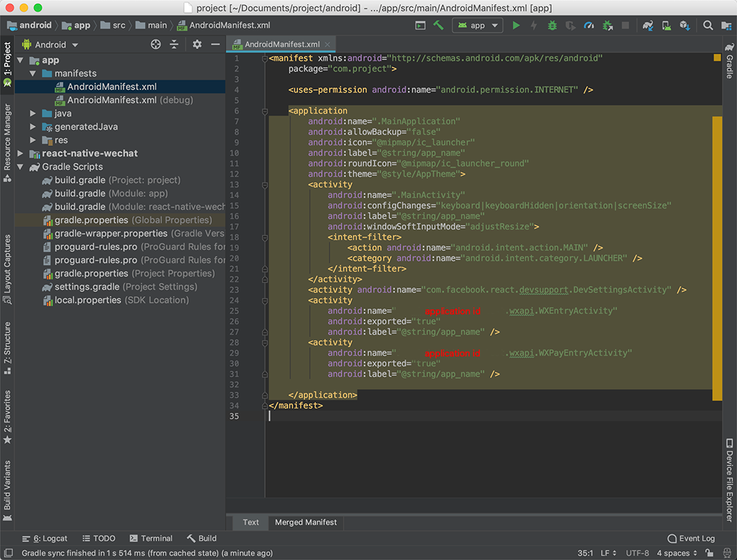Click the Search Everywhere magnifier icon

(708, 25)
